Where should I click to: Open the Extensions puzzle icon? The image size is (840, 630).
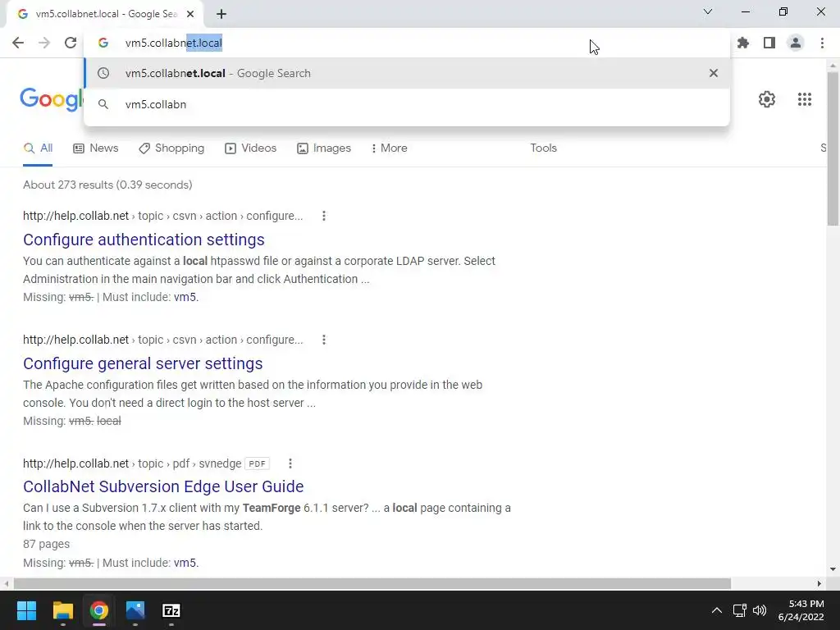(x=743, y=43)
